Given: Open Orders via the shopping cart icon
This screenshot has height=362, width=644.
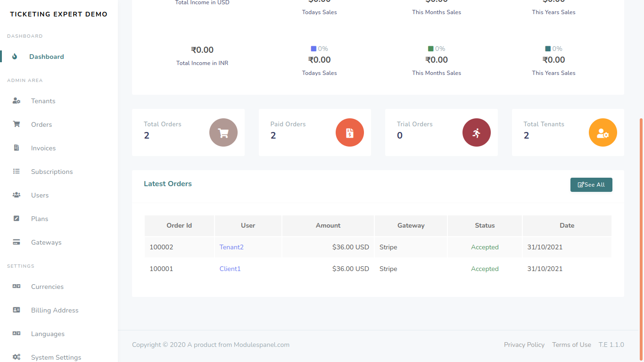Looking at the screenshot, I should click(16, 124).
